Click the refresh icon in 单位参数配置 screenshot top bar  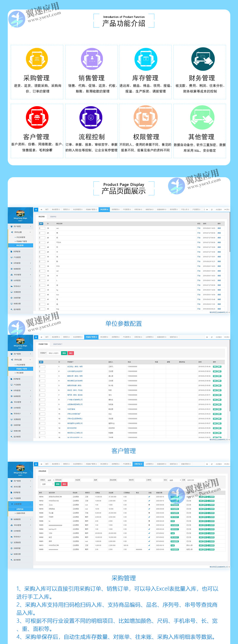click(x=212, y=209)
